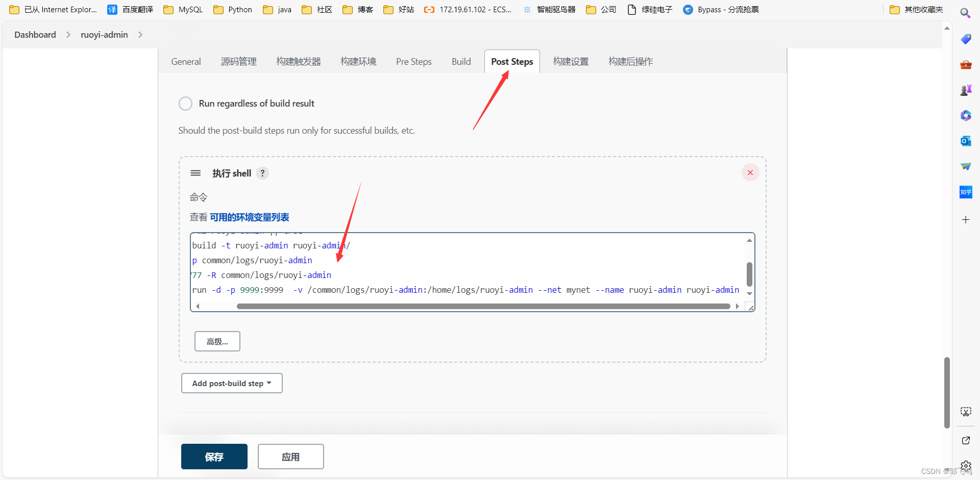Switch to the Pre Steps tab

pyautogui.click(x=414, y=62)
